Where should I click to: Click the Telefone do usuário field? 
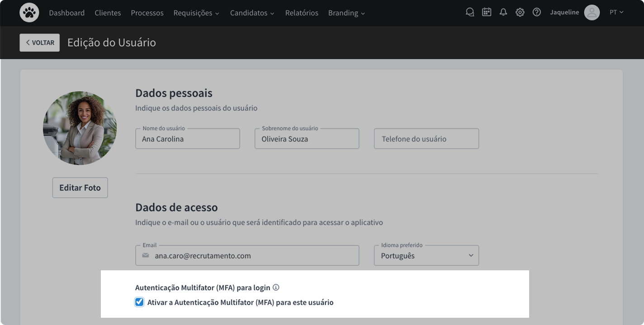(426, 138)
